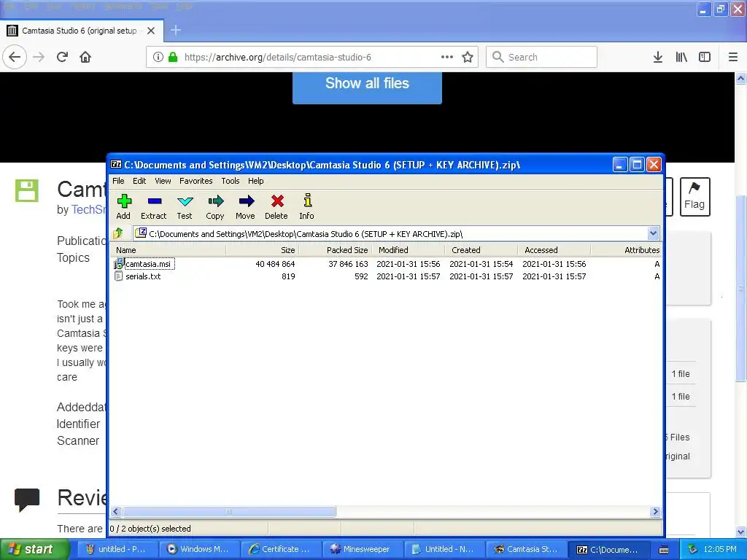Open the Edit menu in 7-Zip
Screen dimensions: 747x560
coord(139,181)
